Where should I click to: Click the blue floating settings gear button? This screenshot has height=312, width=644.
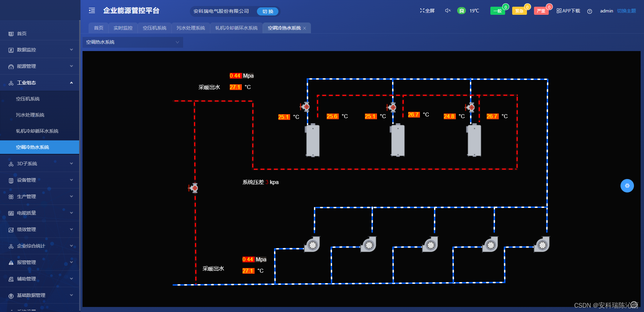point(627,186)
